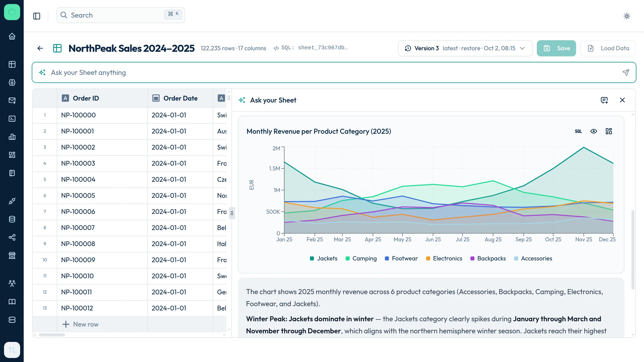Open the plug connections sidebar icon
This screenshot has height=362, width=644.
[12, 201]
